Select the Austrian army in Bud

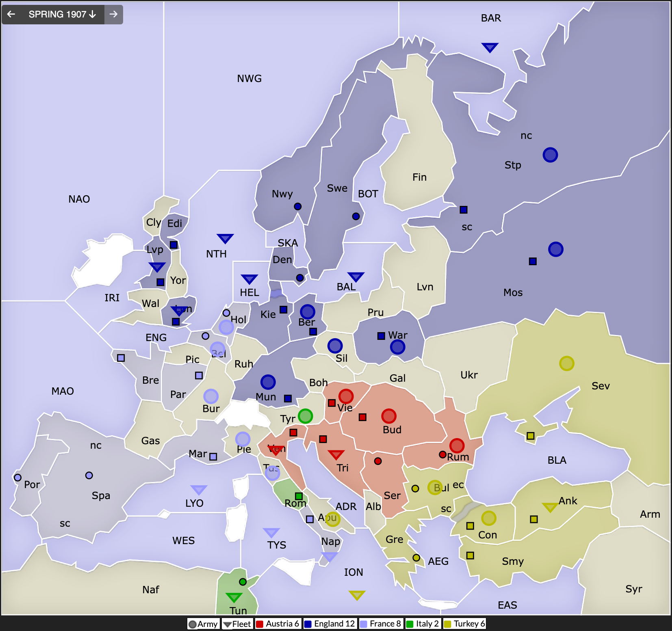point(389,416)
